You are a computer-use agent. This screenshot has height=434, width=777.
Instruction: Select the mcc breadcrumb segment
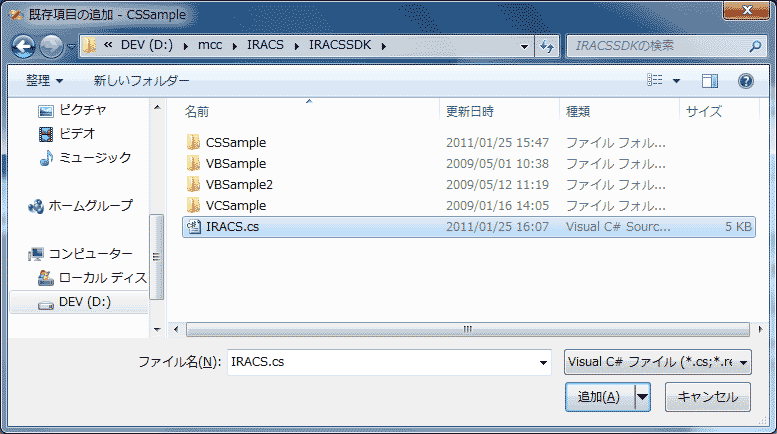[x=210, y=45]
